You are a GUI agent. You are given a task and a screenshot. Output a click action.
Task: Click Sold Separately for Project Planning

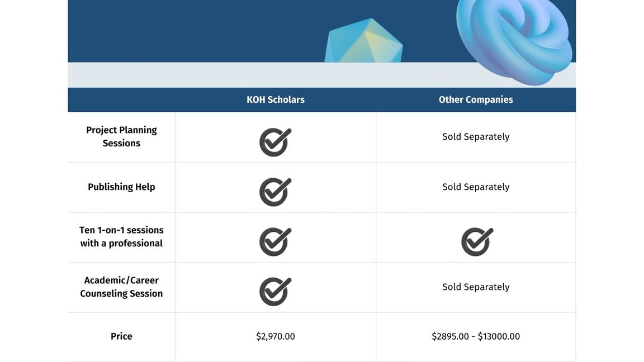click(x=476, y=136)
